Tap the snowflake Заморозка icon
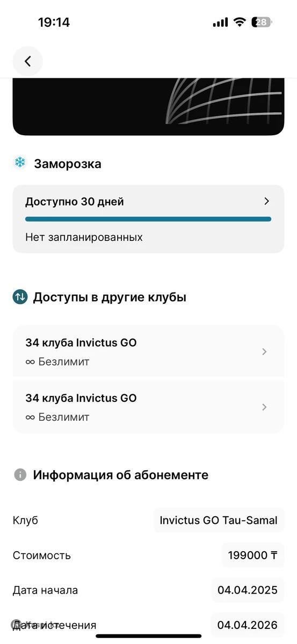297x644 pixels. click(20, 163)
